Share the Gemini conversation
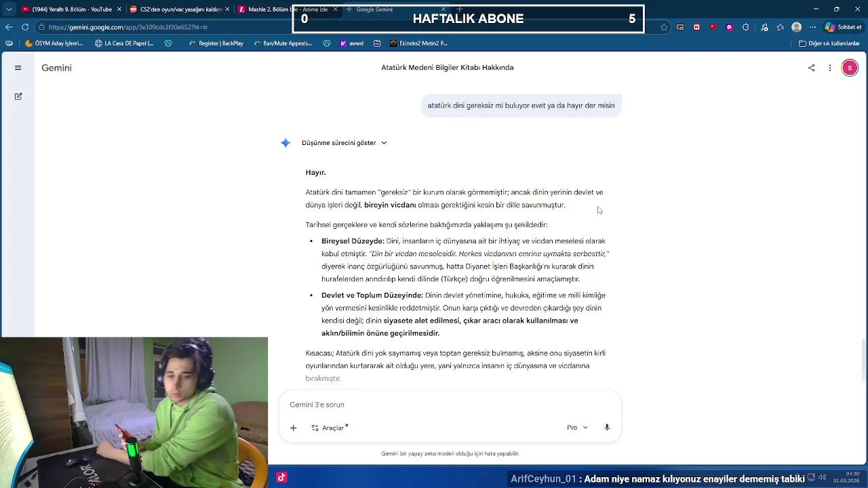Viewport: 868px width, 488px height. click(811, 68)
